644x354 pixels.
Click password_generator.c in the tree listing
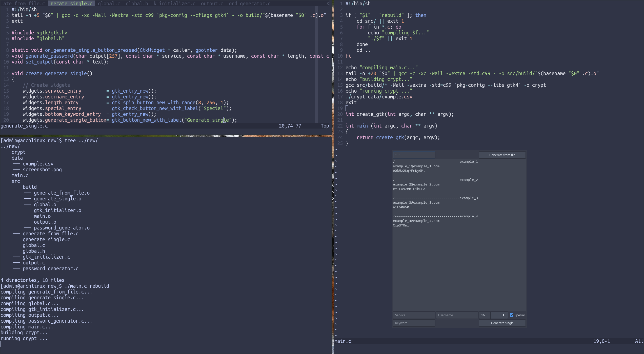tap(50, 268)
